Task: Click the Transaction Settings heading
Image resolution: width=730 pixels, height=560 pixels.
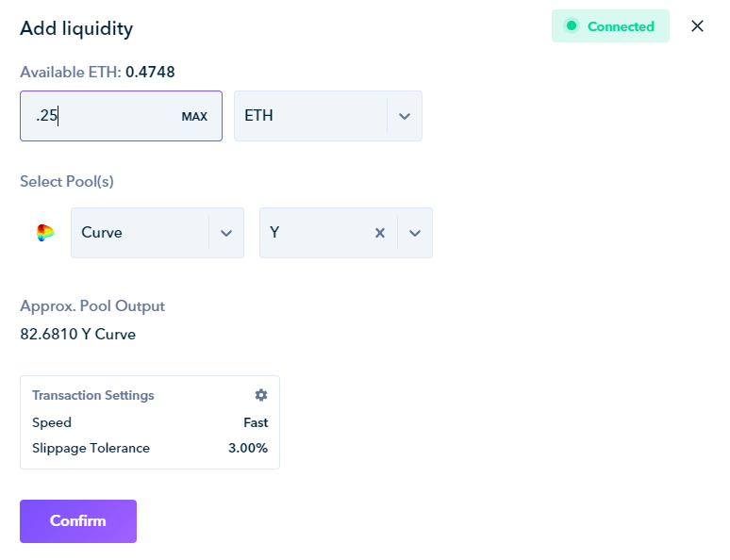Action: 93,395
